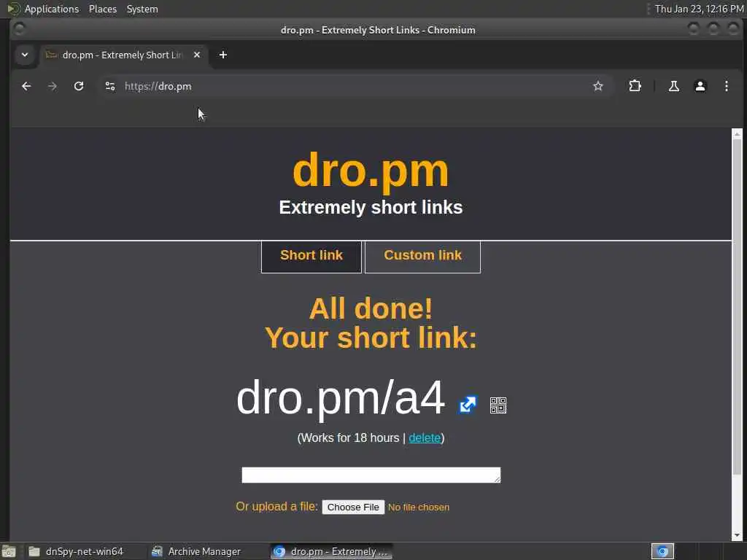Click the dro.pm/a4 short link text
Viewport: 747px width, 560px height.
pos(341,398)
